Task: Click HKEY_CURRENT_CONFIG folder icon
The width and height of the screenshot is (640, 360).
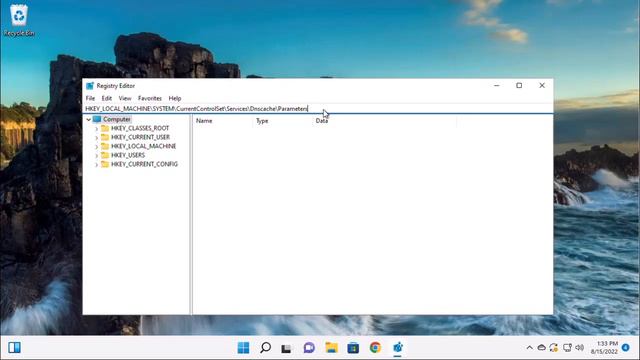Action: 105,164
